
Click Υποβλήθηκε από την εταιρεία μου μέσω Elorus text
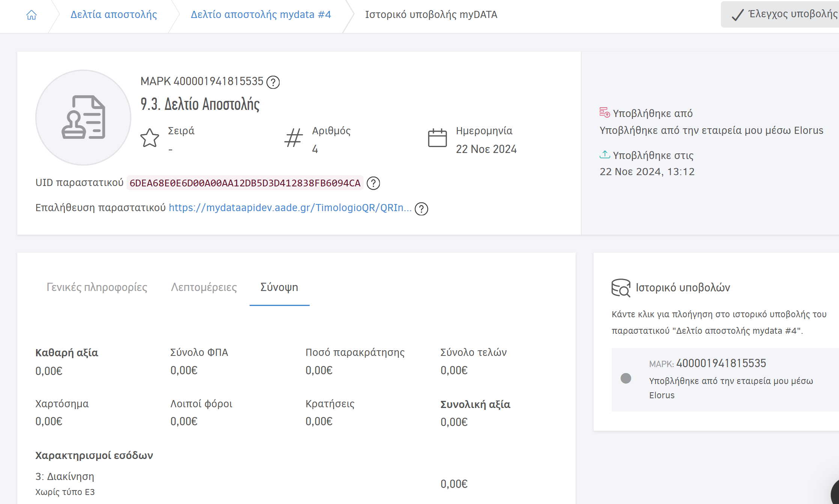[x=711, y=130]
